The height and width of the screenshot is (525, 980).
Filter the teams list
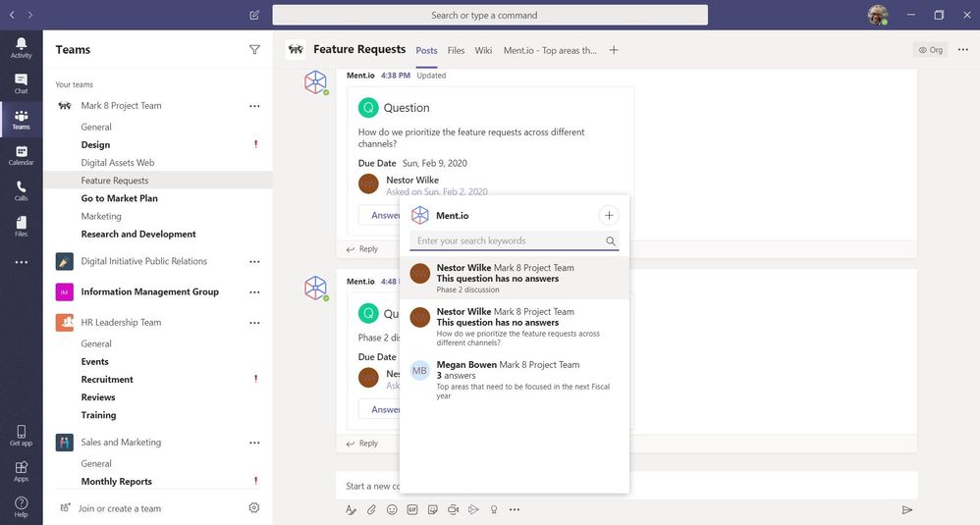254,49
